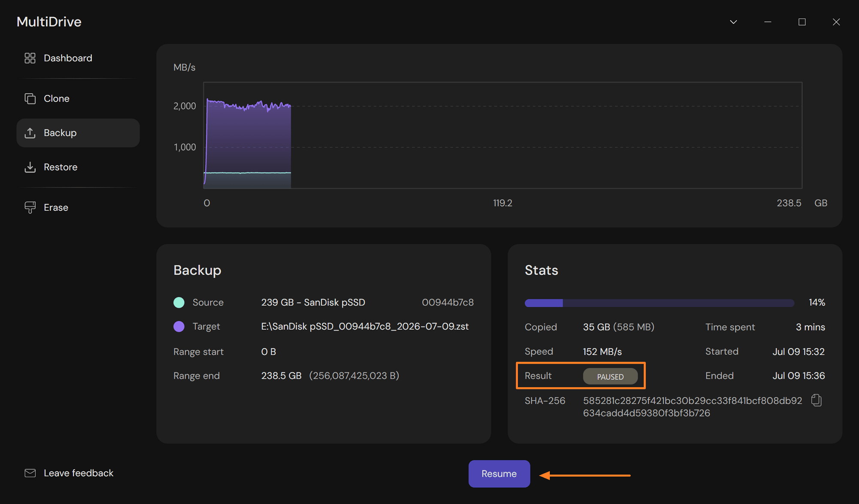Click the "119.2" x-axis label

(503, 203)
